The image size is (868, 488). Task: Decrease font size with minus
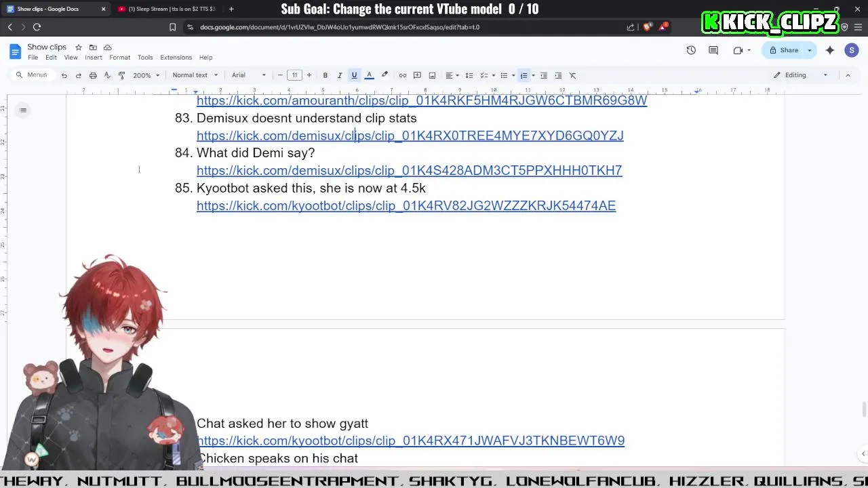tap(280, 75)
